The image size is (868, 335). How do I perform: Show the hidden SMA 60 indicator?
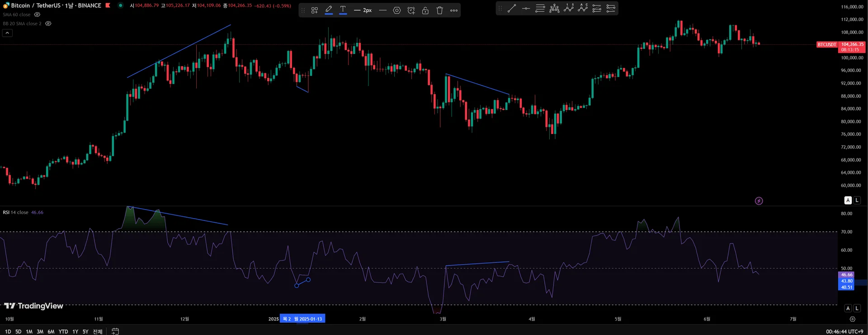(x=37, y=14)
